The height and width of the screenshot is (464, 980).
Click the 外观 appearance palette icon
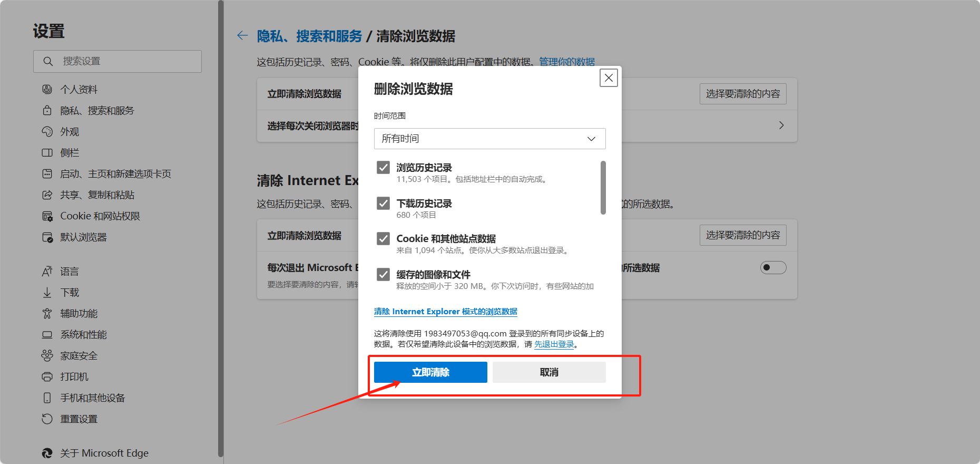(x=47, y=131)
